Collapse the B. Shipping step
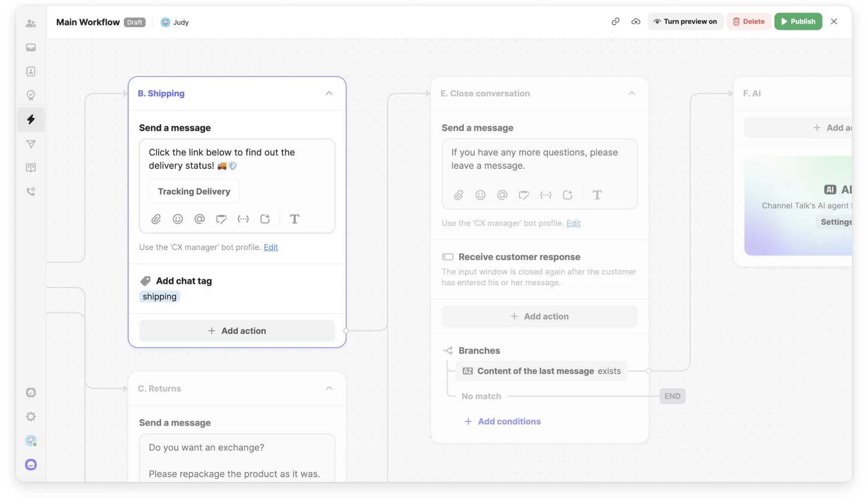This screenshot has height=498, width=868. [329, 93]
